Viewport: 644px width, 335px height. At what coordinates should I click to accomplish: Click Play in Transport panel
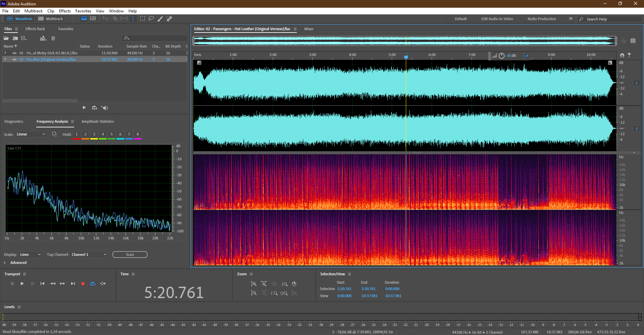click(x=22, y=284)
